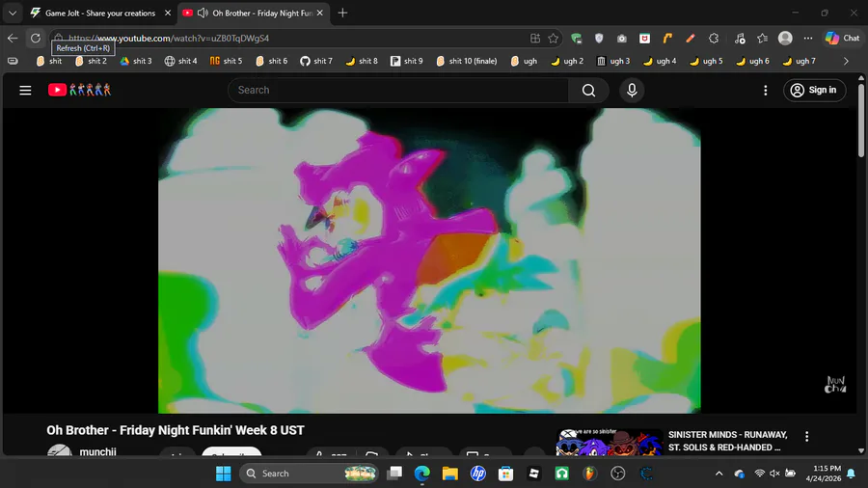The width and height of the screenshot is (868, 488).
Task: Open Task View on taskbar
Action: pos(394,474)
